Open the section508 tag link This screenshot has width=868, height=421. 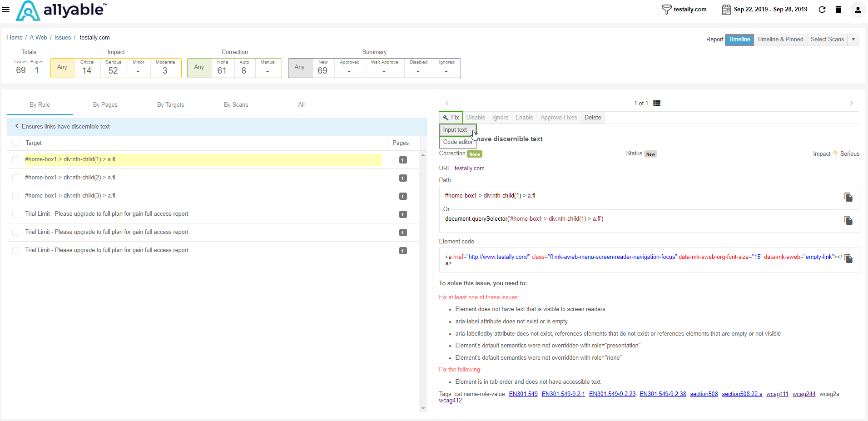coord(704,394)
